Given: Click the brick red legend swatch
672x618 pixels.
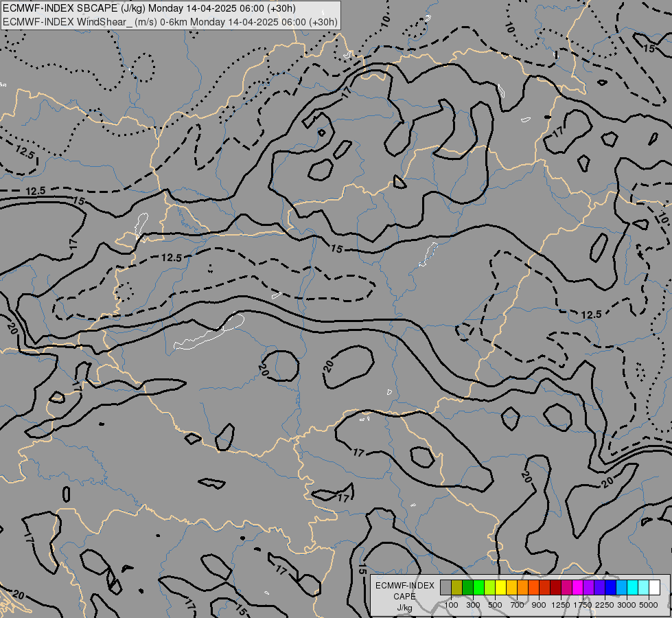Looking at the screenshot, I should pos(545,587).
